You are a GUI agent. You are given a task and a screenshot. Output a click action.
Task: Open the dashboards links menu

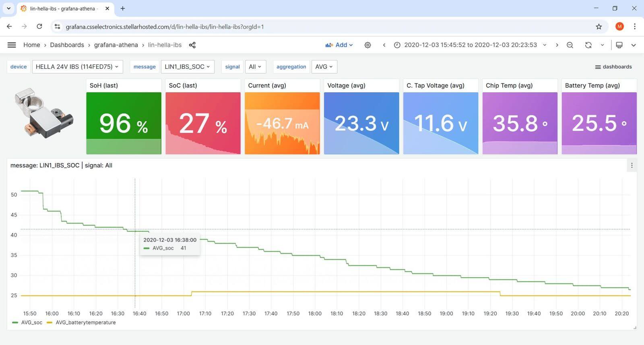(613, 67)
